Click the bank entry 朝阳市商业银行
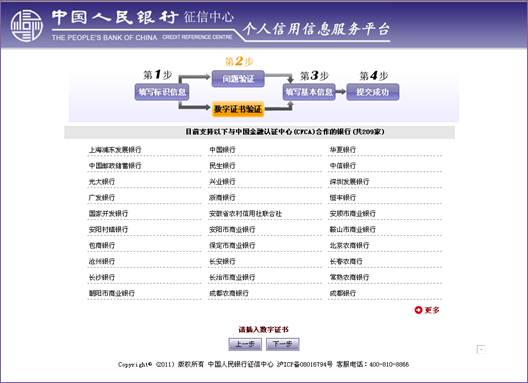 (111, 293)
